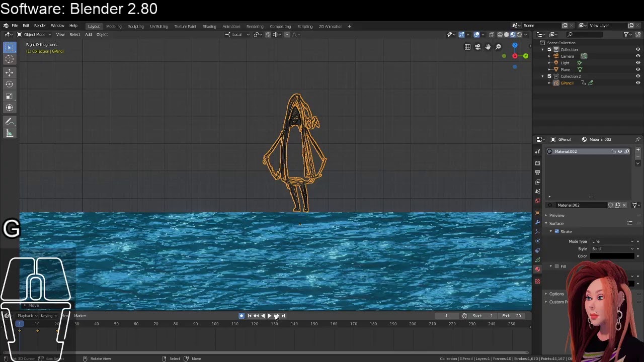
Task: Select the Cursor tool in left toolbar
Action: (x=10, y=59)
